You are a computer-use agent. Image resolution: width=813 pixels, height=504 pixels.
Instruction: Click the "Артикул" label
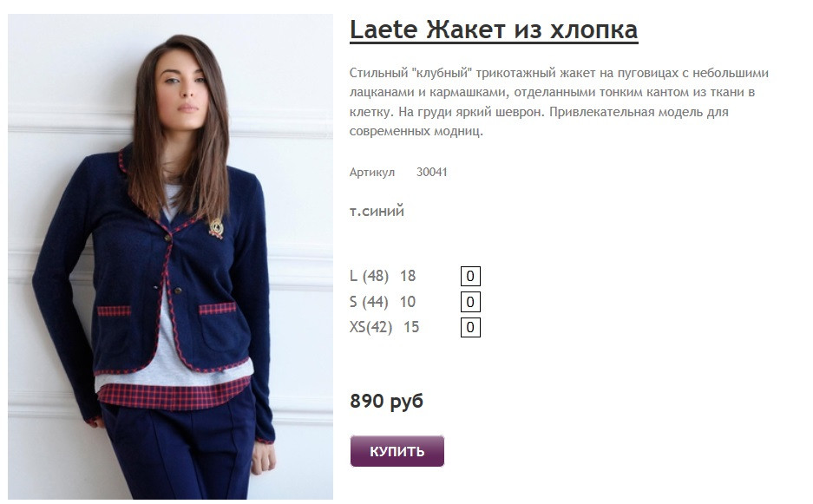[x=371, y=173]
